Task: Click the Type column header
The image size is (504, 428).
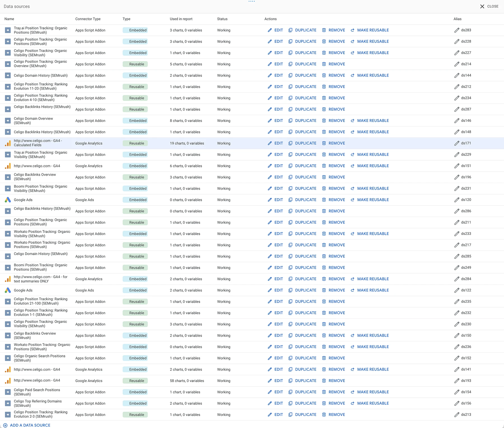Action: [126, 19]
